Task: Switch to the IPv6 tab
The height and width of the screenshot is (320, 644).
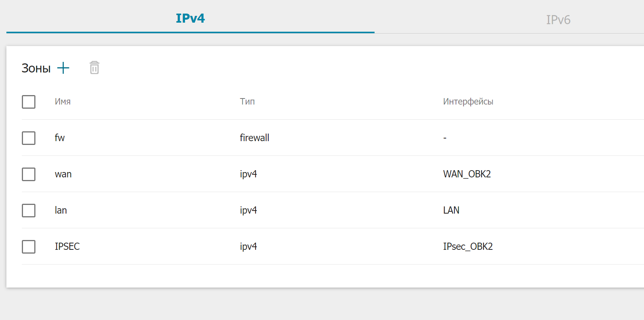Action: pyautogui.click(x=558, y=20)
